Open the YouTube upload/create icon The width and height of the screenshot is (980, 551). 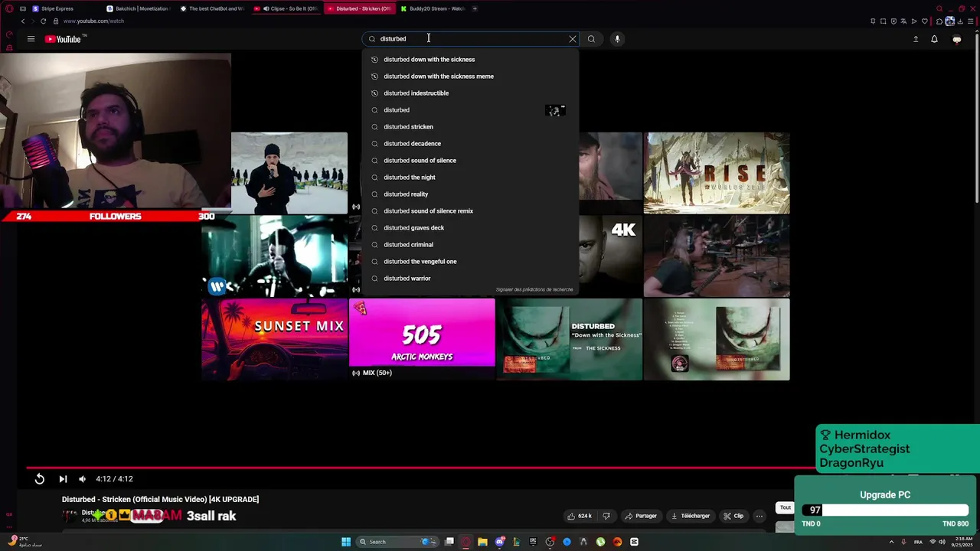916,39
